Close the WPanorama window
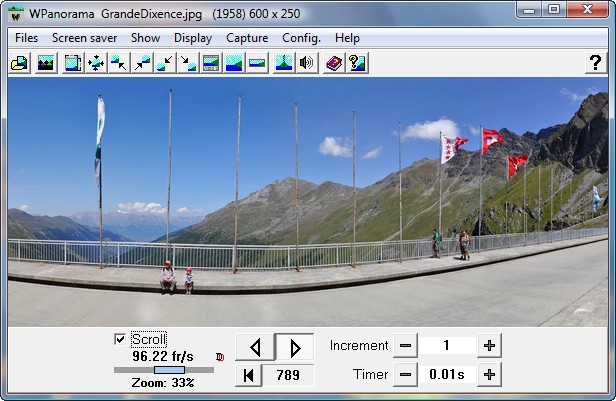The image size is (616, 401). tap(587, 9)
